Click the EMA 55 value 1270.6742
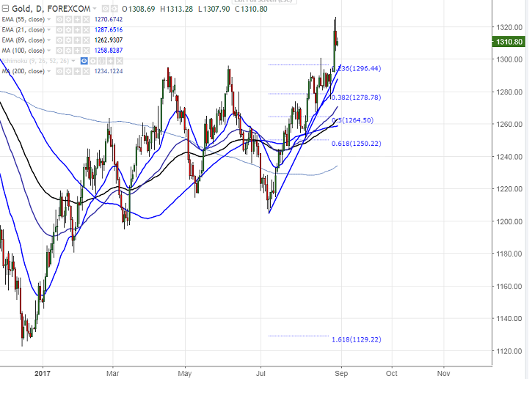The image size is (532, 398). coord(109,20)
